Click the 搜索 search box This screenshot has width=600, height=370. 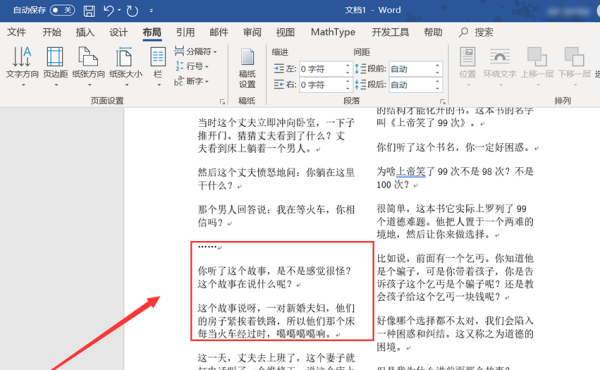click(484, 33)
